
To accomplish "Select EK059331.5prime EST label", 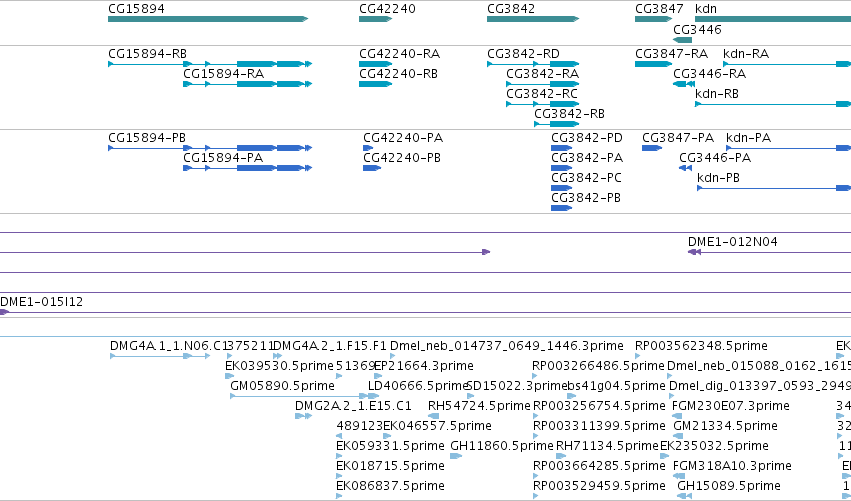I will click(x=390, y=446).
